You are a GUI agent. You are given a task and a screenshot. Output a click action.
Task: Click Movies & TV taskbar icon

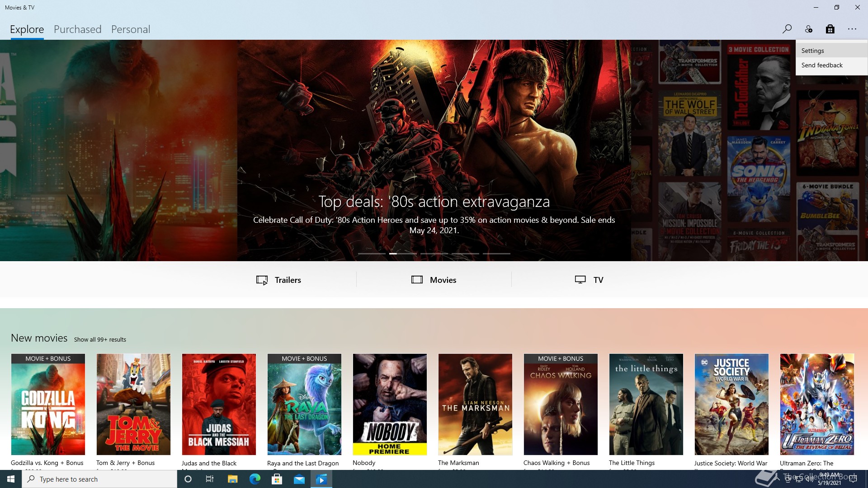tap(321, 479)
